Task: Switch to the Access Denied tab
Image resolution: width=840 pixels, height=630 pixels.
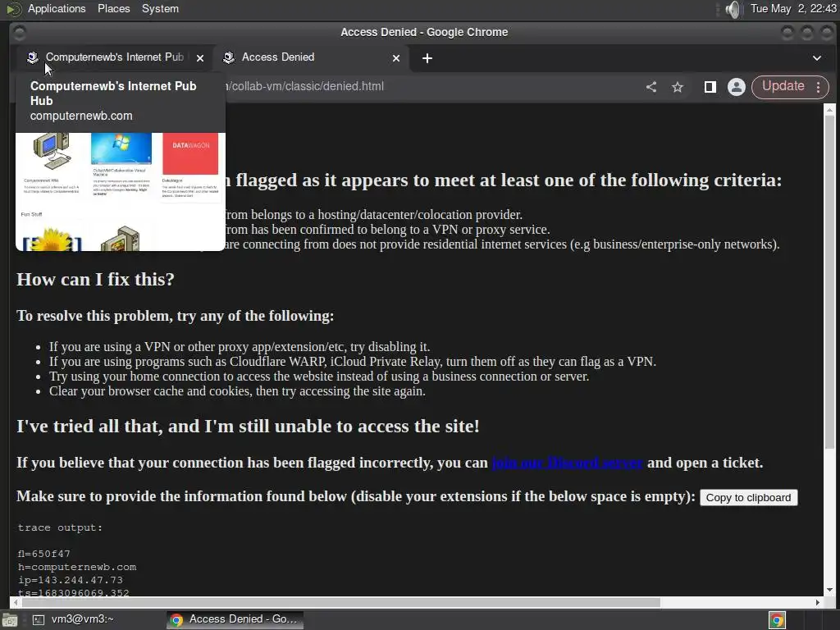Action: 313,57
